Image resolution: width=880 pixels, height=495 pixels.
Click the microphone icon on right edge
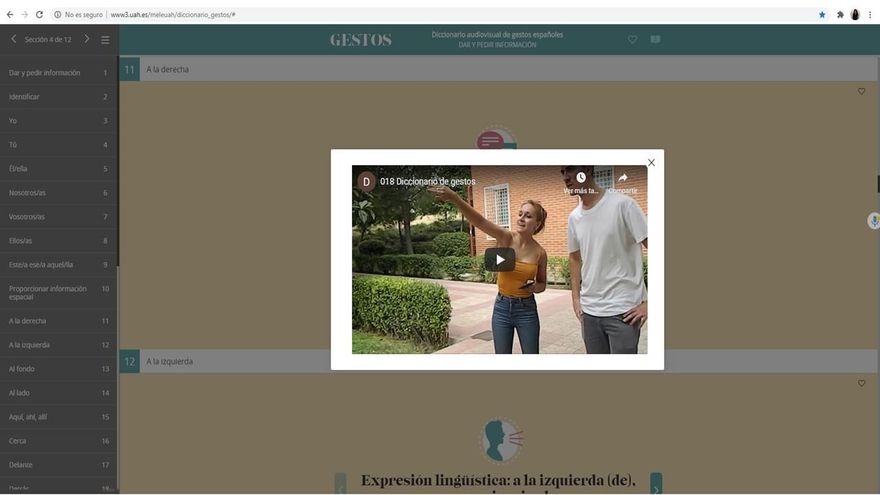click(x=873, y=221)
